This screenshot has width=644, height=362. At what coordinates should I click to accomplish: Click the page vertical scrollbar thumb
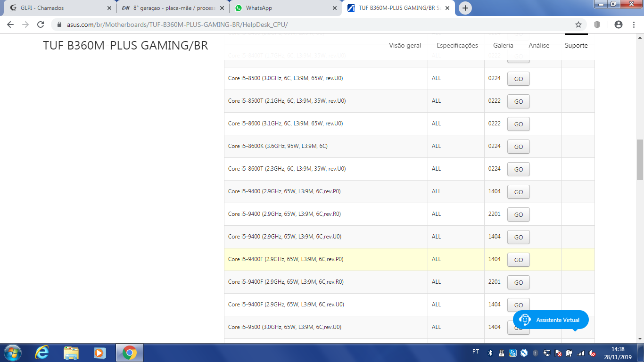coord(640,159)
